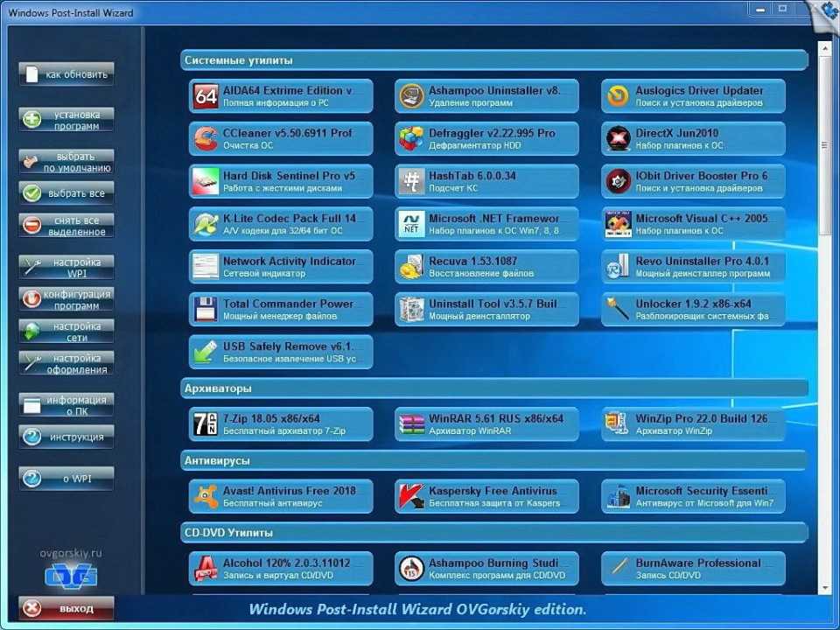This screenshot has height=630, width=840.
Task: Click the scrollbar down arrow
Action: point(824,589)
